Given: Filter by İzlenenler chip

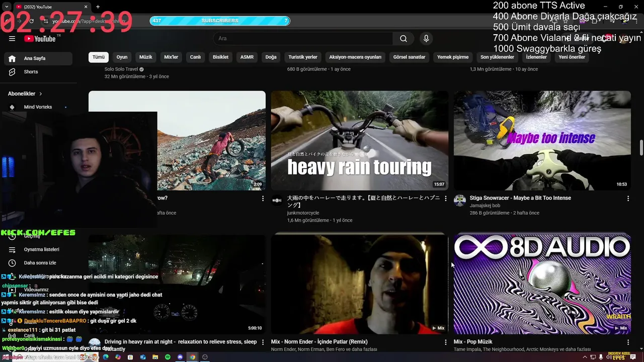Looking at the screenshot, I should (536, 57).
